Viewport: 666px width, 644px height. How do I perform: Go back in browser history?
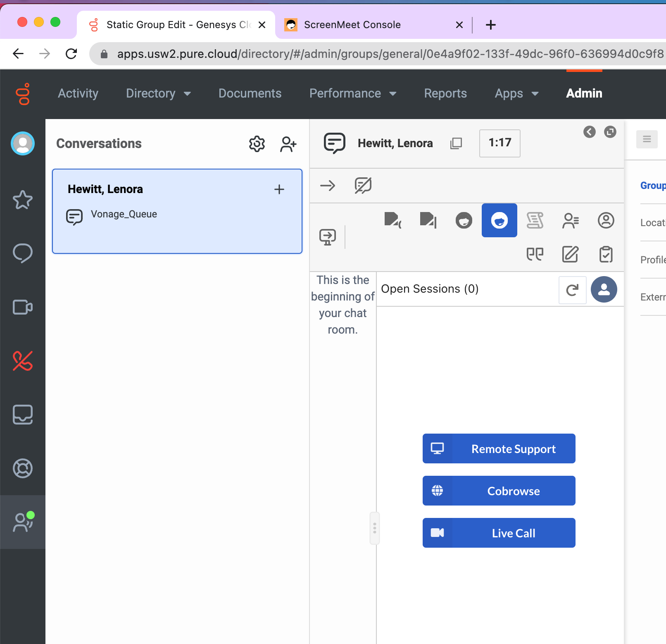tap(18, 54)
